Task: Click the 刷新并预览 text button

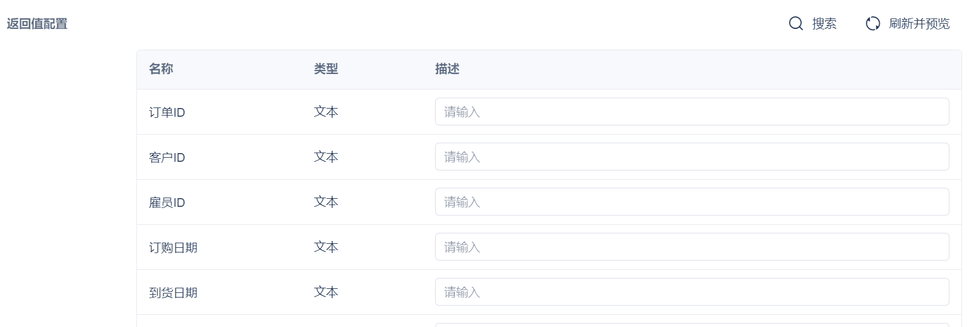Action: pyautogui.click(x=919, y=24)
